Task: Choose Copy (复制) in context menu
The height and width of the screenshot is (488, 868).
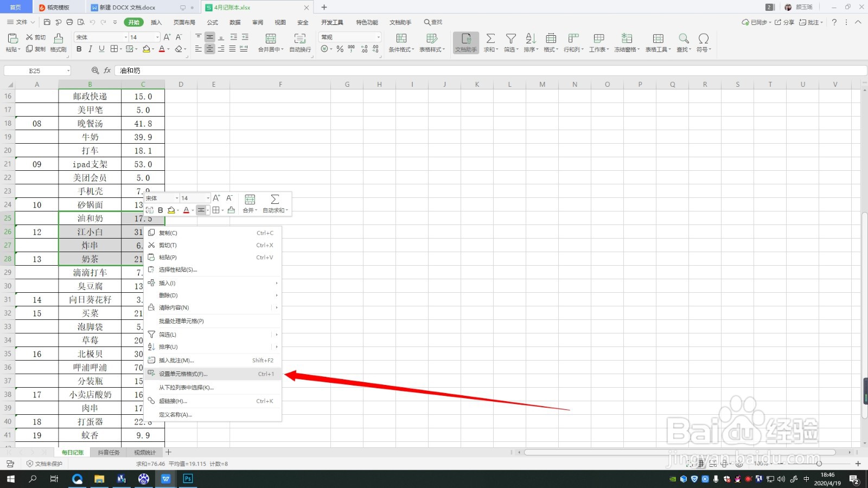Action: [213, 233]
